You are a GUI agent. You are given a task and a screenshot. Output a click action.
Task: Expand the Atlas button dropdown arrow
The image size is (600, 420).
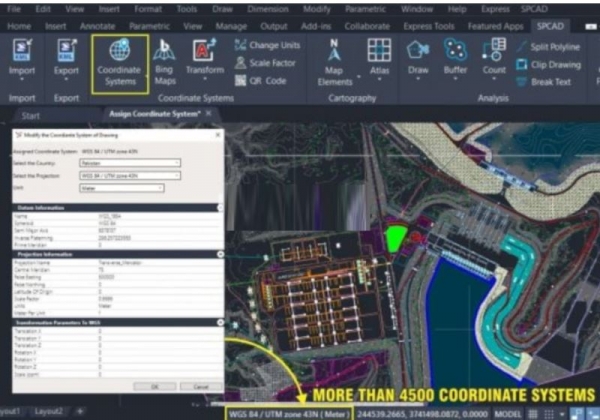point(380,80)
